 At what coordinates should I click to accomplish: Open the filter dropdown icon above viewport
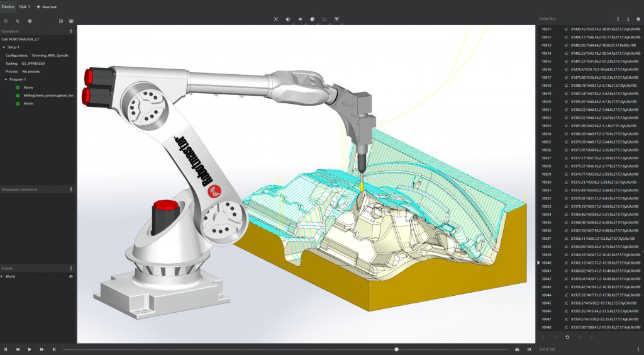point(336,19)
